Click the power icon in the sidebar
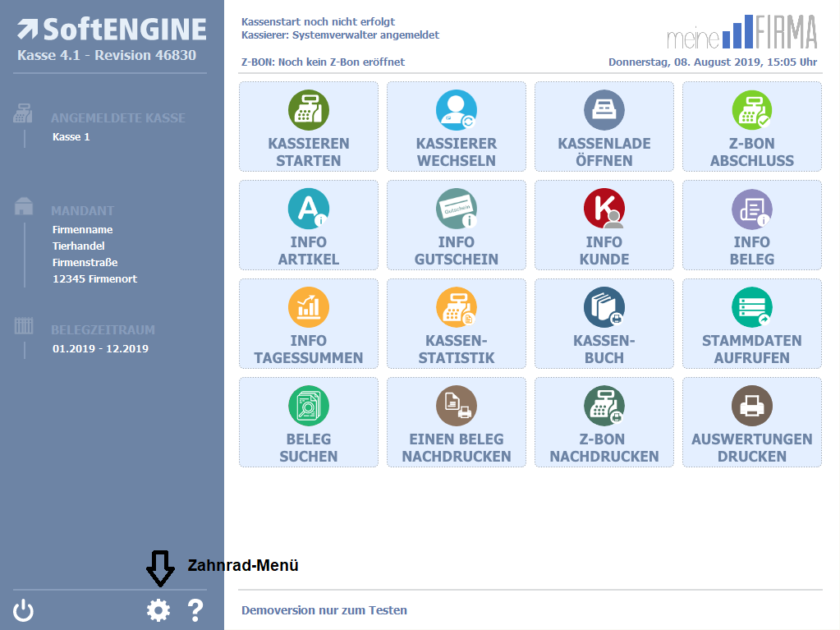The width and height of the screenshot is (840, 630). 24,610
